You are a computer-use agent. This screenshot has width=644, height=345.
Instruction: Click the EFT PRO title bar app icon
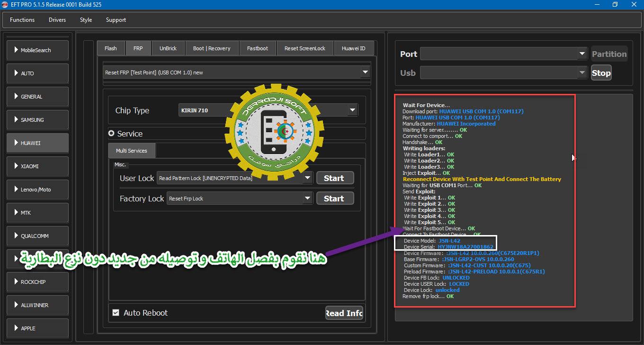[5, 5]
